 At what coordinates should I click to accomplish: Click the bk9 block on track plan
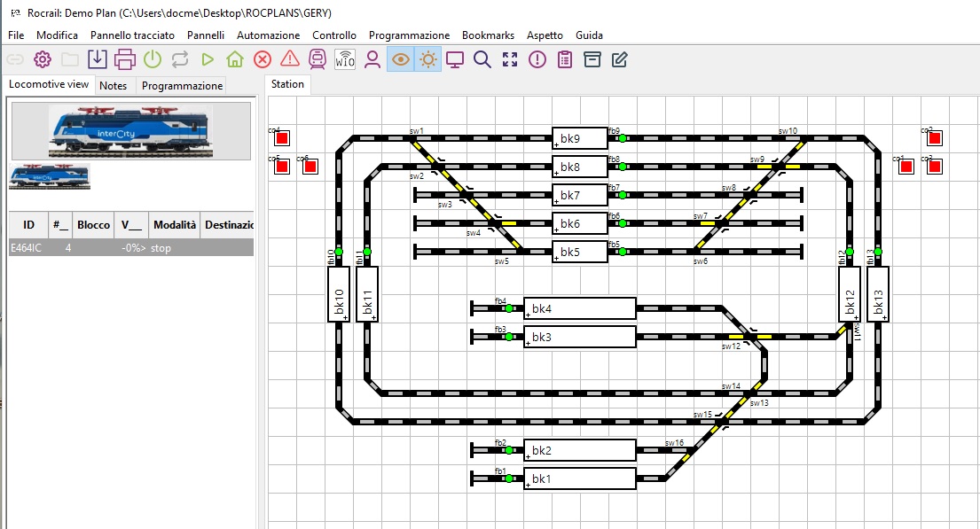(579, 138)
